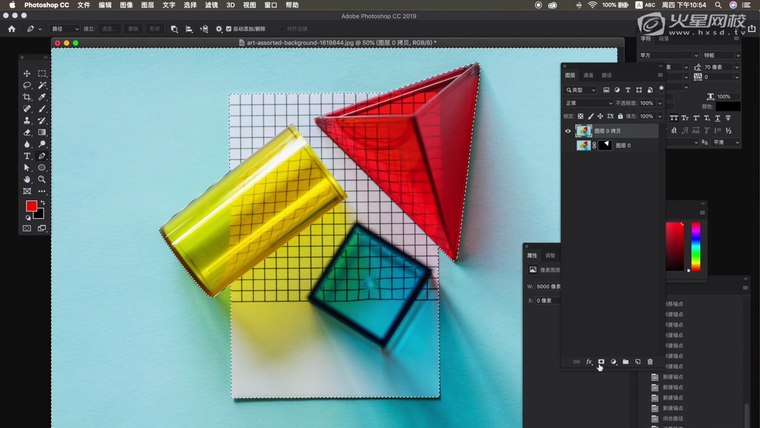760x428 pixels.
Task: Open the layer blend mode 正常 dropdown
Action: point(588,103)
